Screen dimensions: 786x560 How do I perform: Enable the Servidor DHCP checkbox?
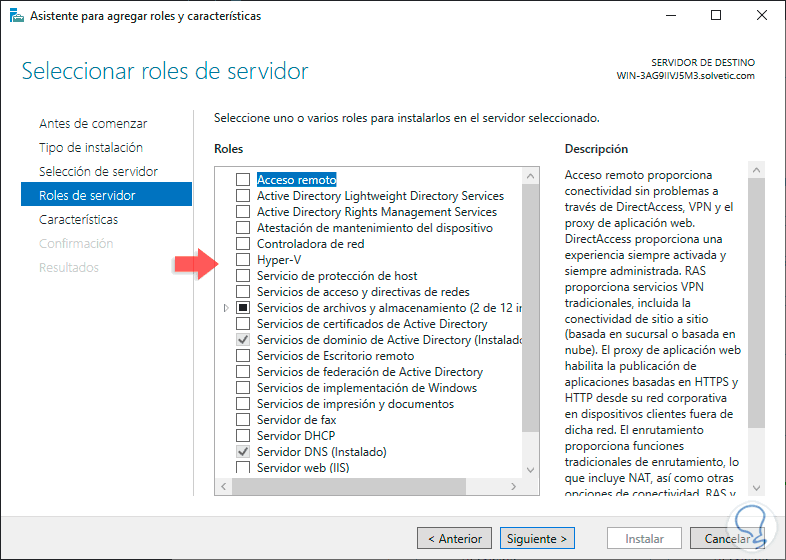coord(243,436)
